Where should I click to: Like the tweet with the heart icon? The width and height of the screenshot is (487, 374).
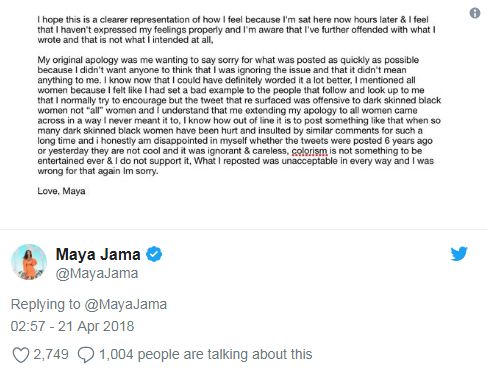[x=21, y=355]
